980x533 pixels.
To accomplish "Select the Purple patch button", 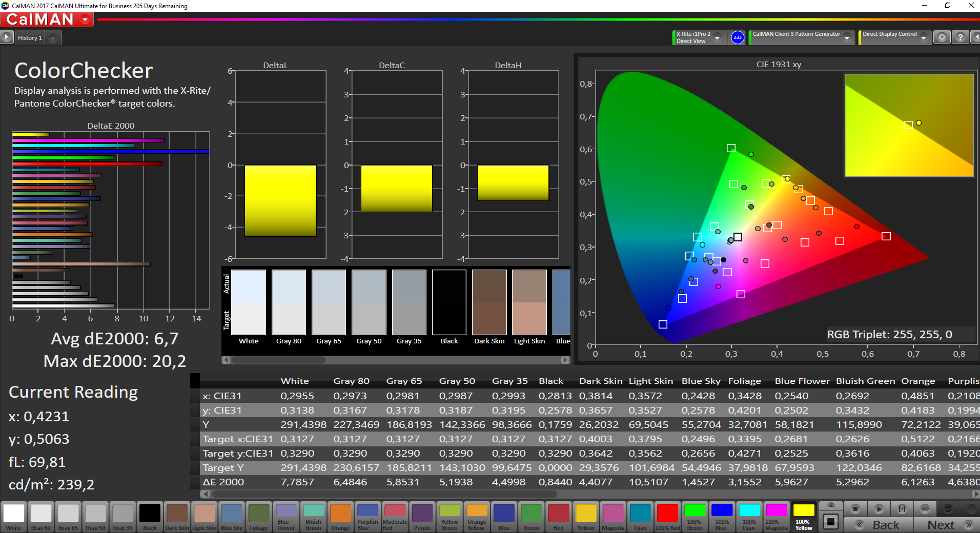I will pos(422,517).
